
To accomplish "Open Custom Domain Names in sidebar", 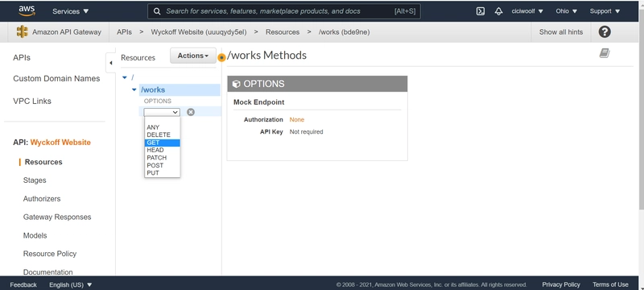I will [x=56, y=78].
